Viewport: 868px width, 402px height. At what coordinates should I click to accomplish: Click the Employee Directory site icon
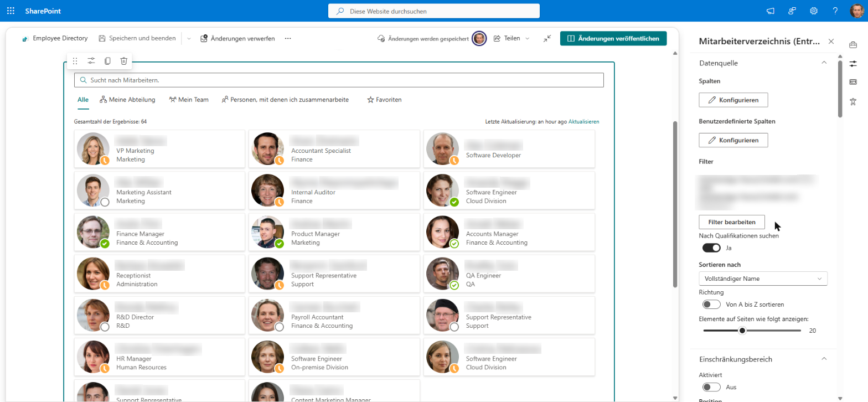coord(25,39)
